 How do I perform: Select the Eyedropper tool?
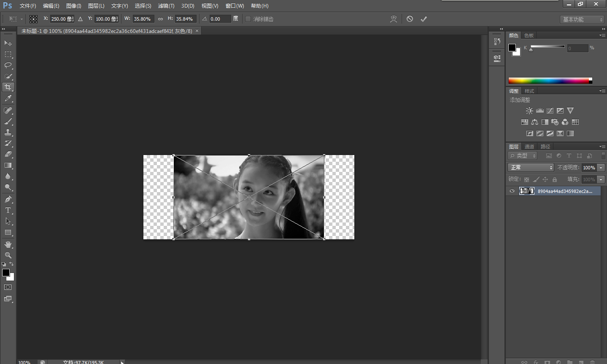tap(8, 99)
